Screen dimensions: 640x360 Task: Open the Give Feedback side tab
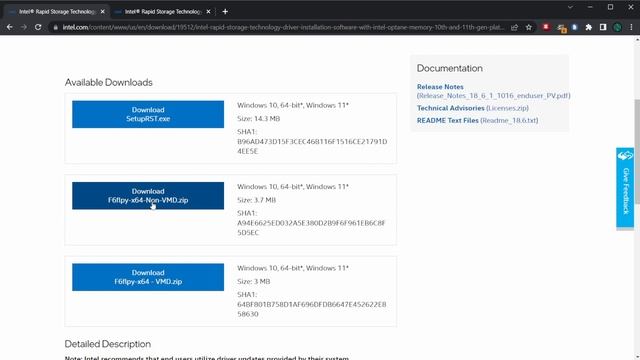click(x=624, y=187)
